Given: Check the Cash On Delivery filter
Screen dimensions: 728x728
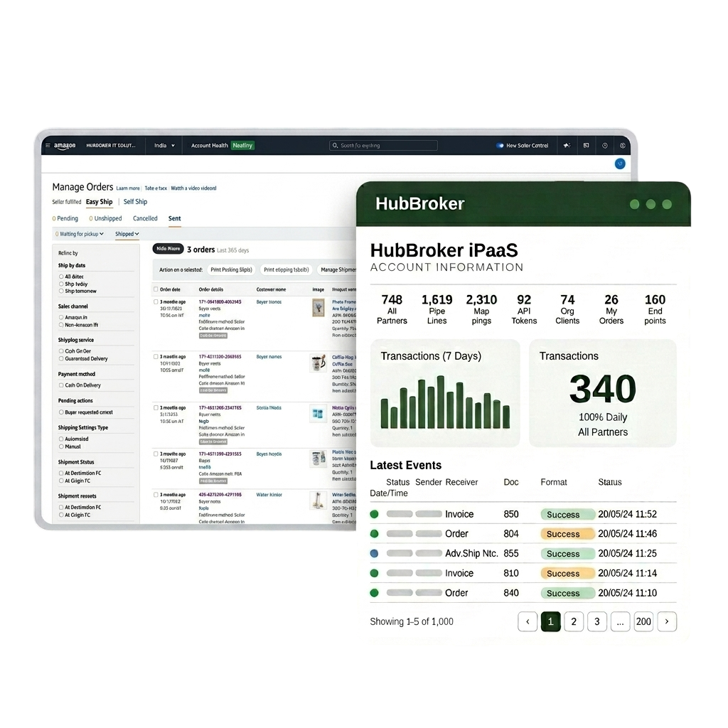Looking at the screenshot, I should (61, 385).
